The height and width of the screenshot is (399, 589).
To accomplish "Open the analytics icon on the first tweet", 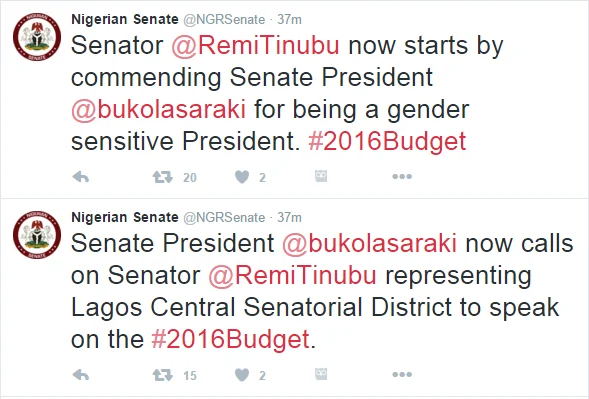I will [x=321, y=176].
